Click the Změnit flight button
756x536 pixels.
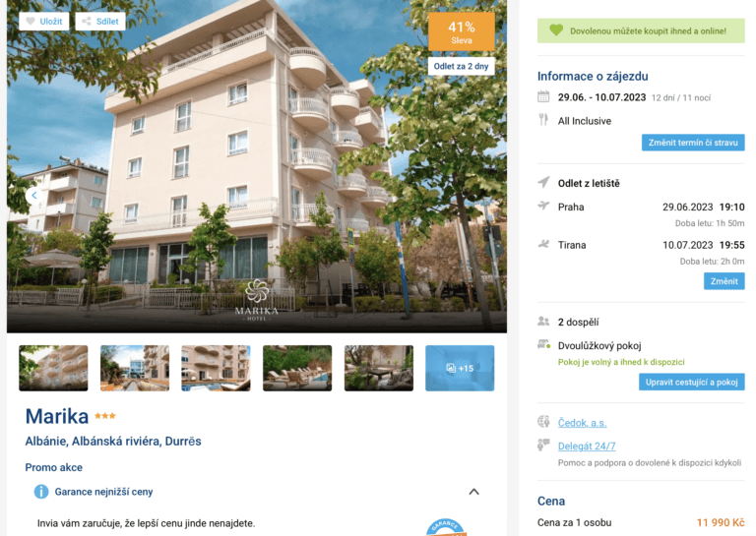click(724, 281)
